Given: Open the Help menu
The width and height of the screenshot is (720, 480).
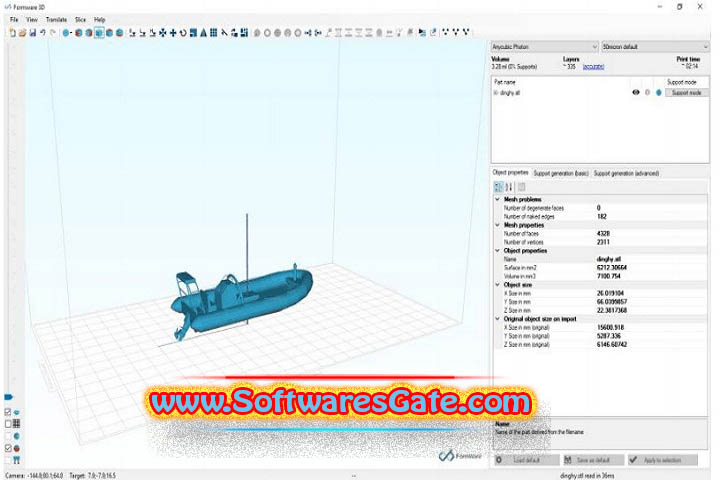Looking at the screenshot, I should pyautogui.click(x=100, y=20).
